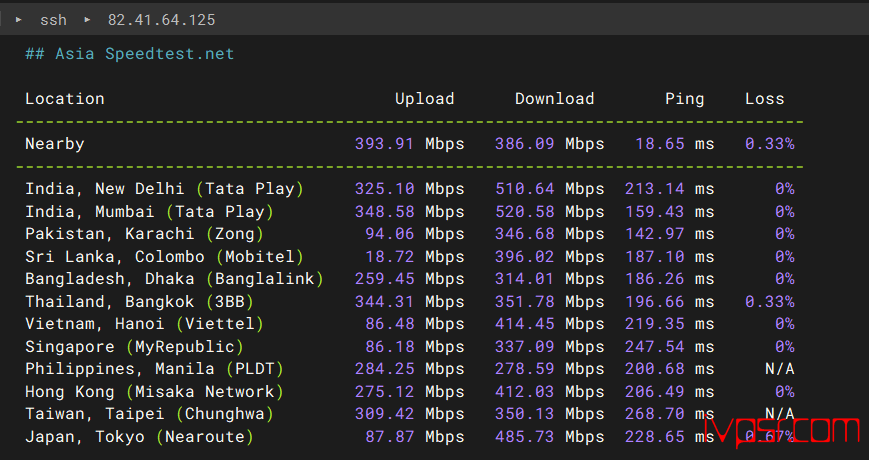
Task: Click the ssh breadcrumb segment
Action: (53, 20)
